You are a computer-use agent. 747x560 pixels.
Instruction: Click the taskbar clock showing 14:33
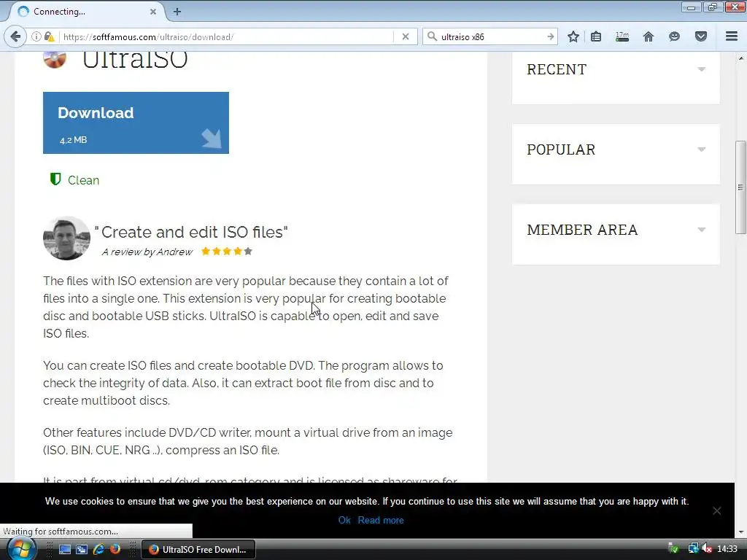(x=727, y=549)
